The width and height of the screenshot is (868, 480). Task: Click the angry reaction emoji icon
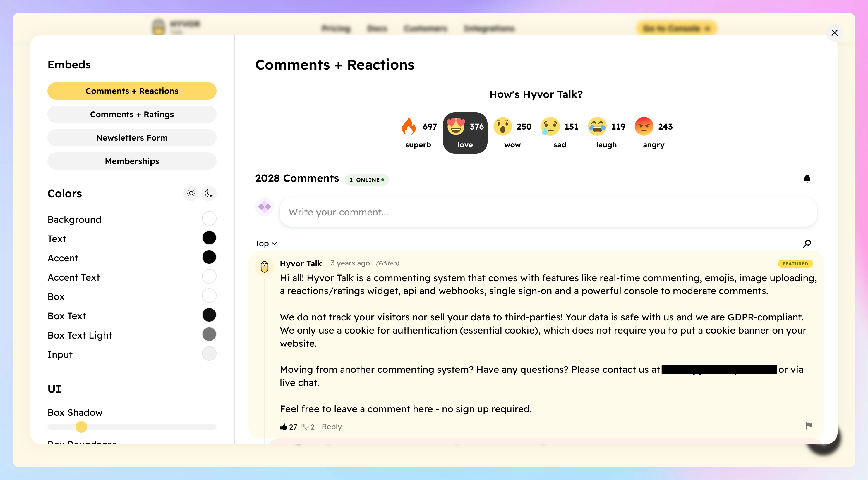[644, 126]
